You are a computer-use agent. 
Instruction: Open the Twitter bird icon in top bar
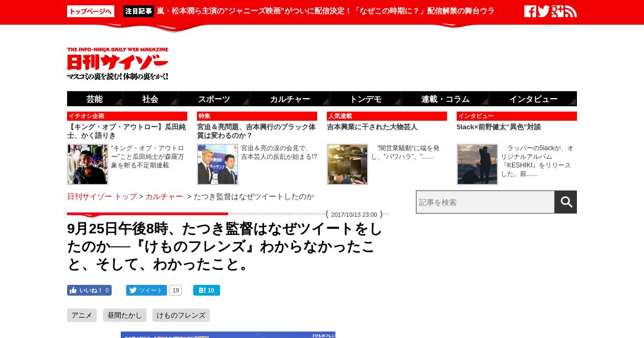tap(543, 11)
